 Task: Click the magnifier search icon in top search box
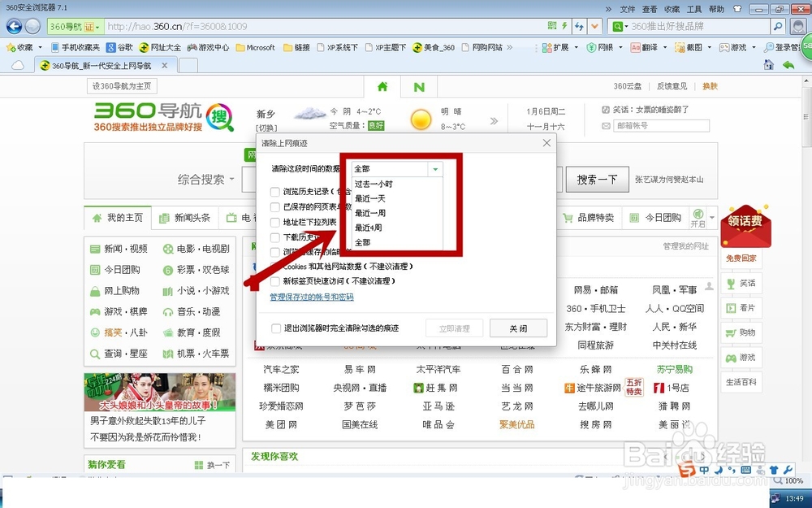(777, 26)
